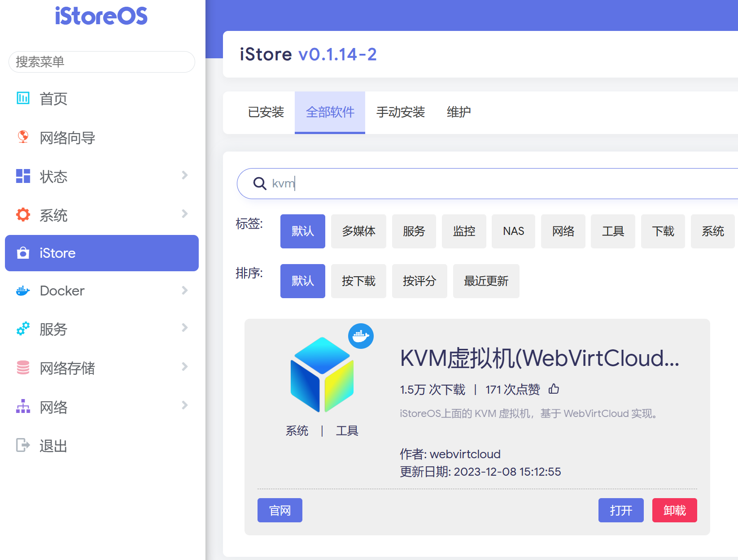Select the 默认 tag filter

point(303,231)
